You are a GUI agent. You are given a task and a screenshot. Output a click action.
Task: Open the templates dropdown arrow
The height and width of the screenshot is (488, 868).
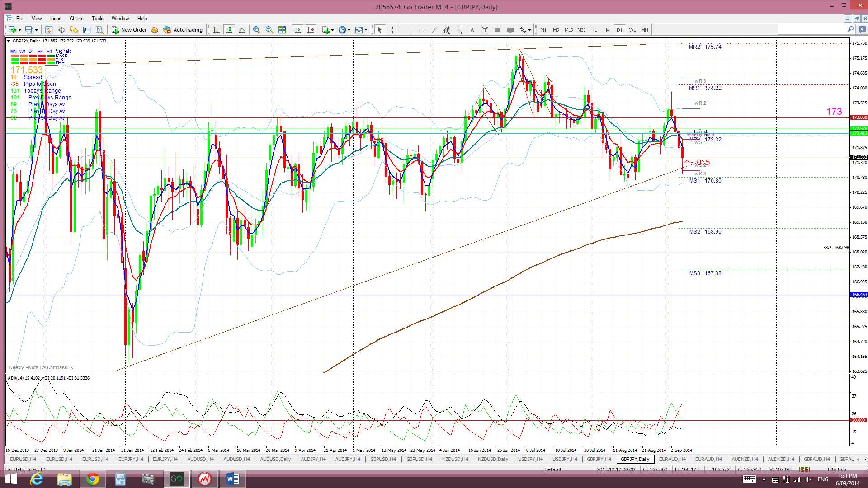pos(366,30)
